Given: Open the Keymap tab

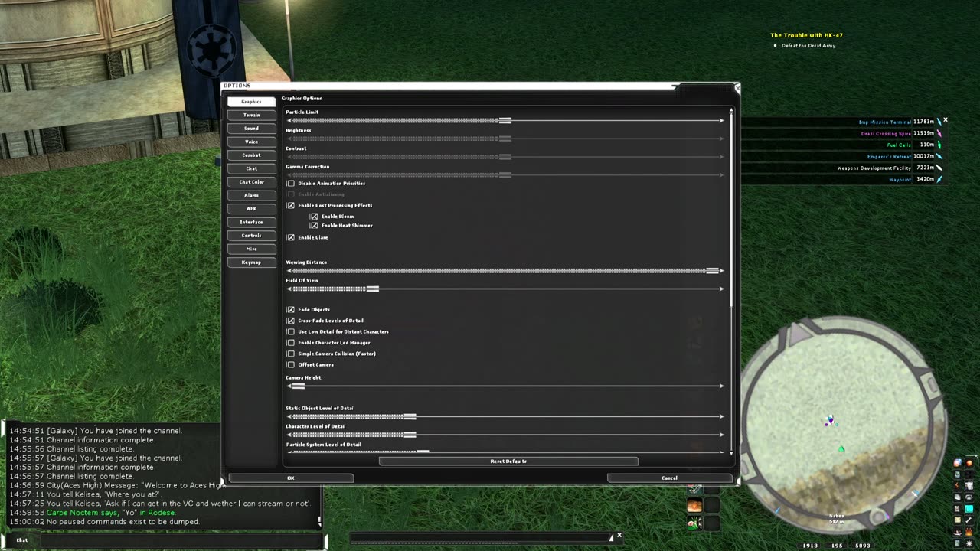Looking at the screenshot, I should point(251,262).
